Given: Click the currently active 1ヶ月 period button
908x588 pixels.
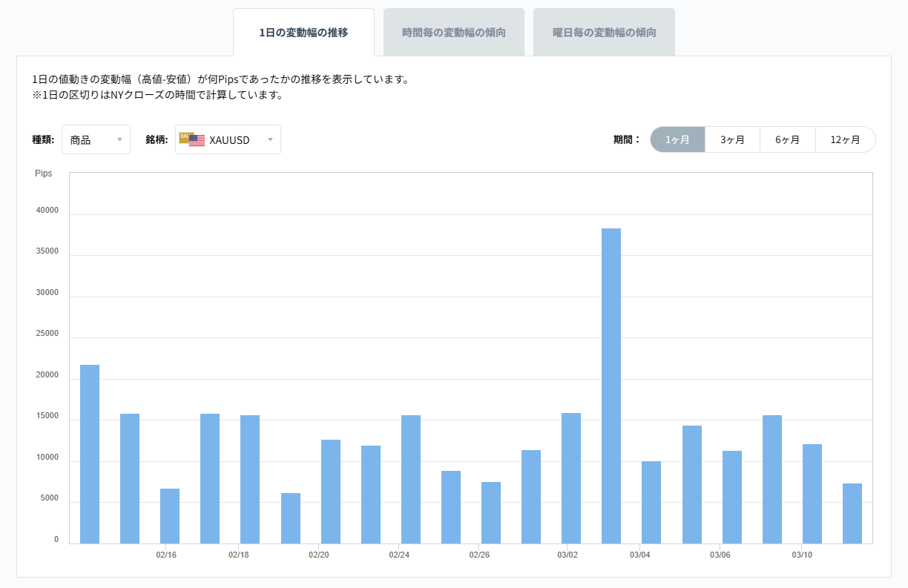Looking at the screenshot, I should point(677,139).
